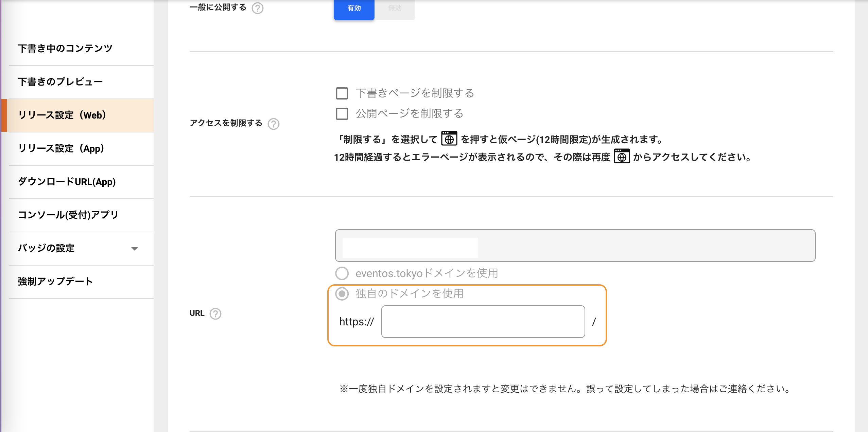Open 下書き中のコンテンツ menu
Screen dimensions: 868x432
point(81,49)
